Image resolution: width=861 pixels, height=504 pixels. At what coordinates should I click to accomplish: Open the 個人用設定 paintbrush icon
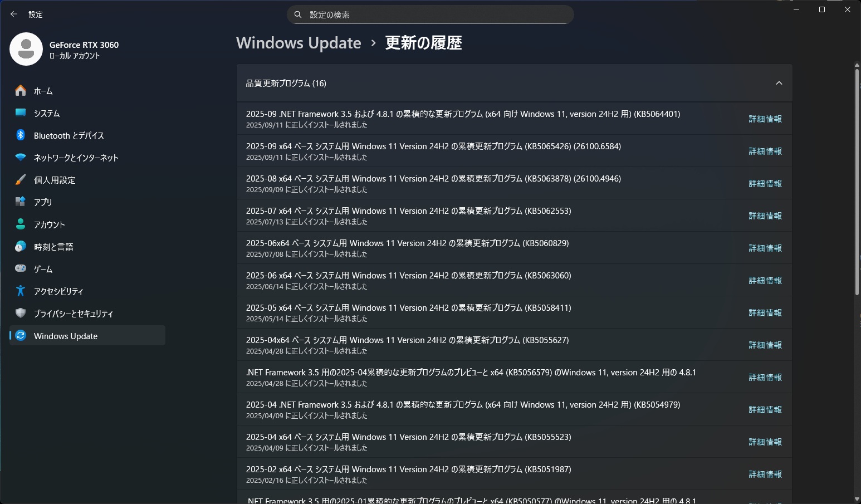[21, 179]
